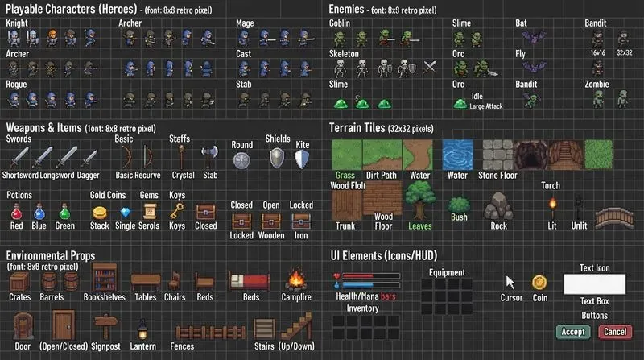Click the 'Zombie' enemy label
Image resolution: width=644 pixels, height=360 pixels.
[597, 85]
